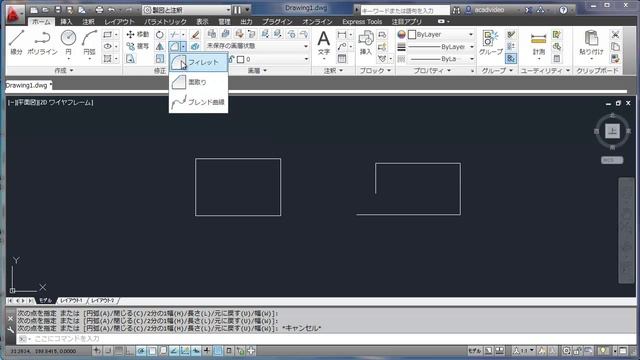
Task: Click the ViewCube top (上) face
Action: point(612,131)
